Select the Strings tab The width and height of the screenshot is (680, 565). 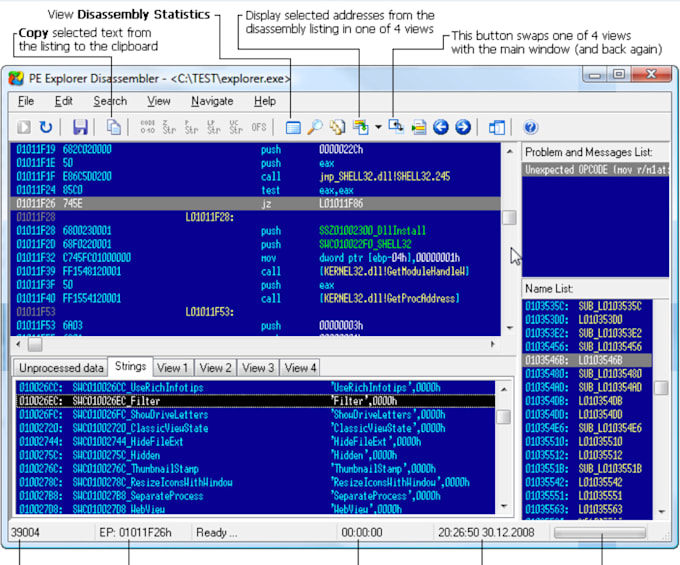(x=130, y=366)
